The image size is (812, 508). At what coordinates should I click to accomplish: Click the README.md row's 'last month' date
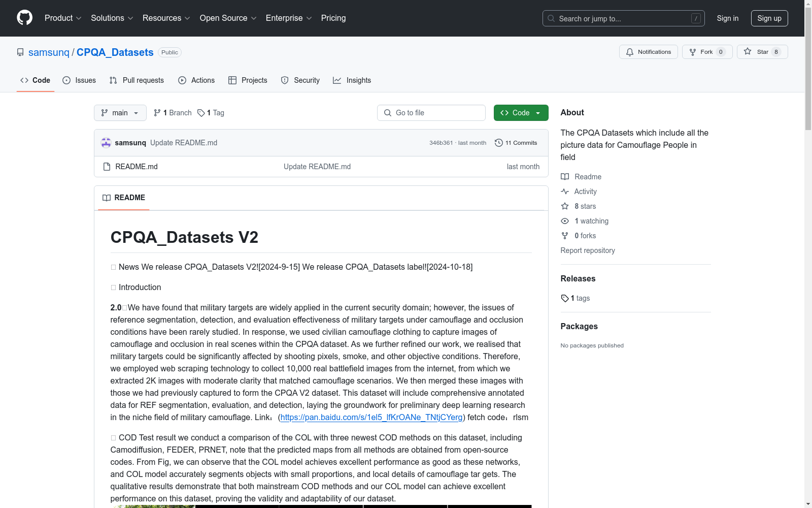coord(523,167)
